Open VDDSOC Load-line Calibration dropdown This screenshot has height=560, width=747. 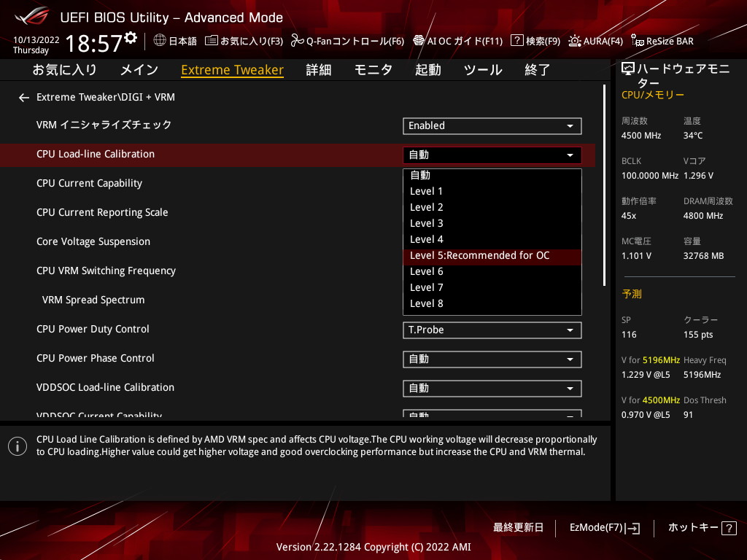click(x=492, y=388)
